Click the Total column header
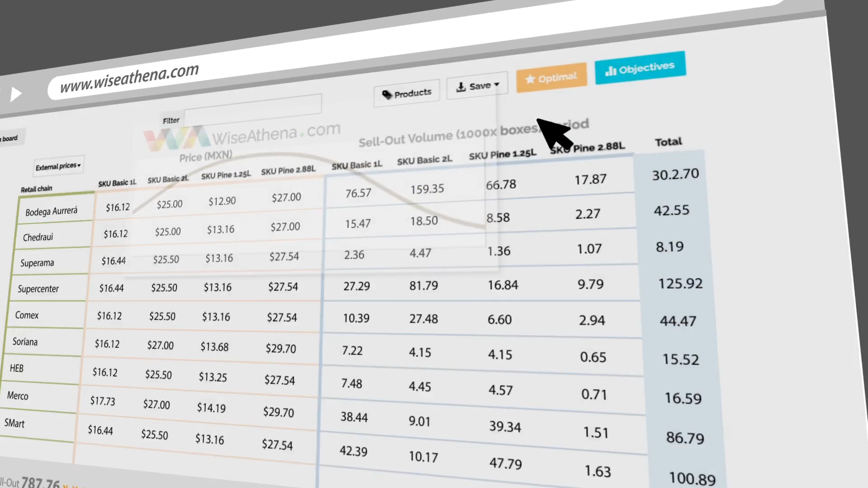This screenshot has width=868, height=488. (x=668, y=142)
